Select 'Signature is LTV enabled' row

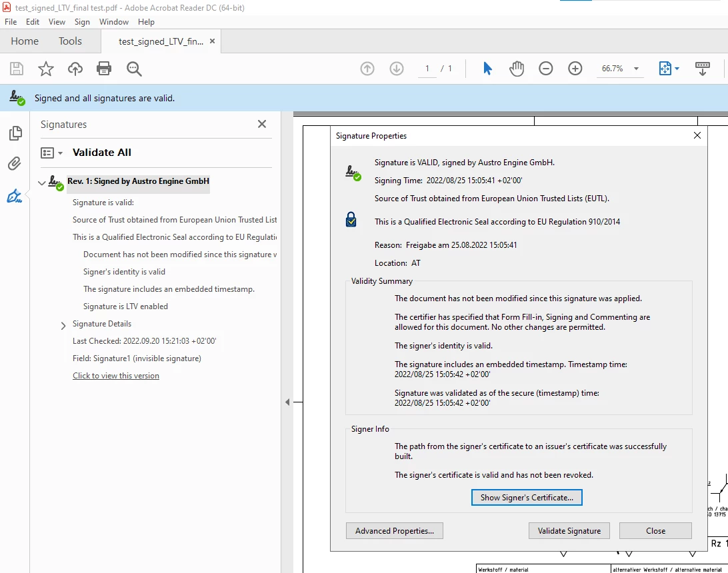click(125, 306)
